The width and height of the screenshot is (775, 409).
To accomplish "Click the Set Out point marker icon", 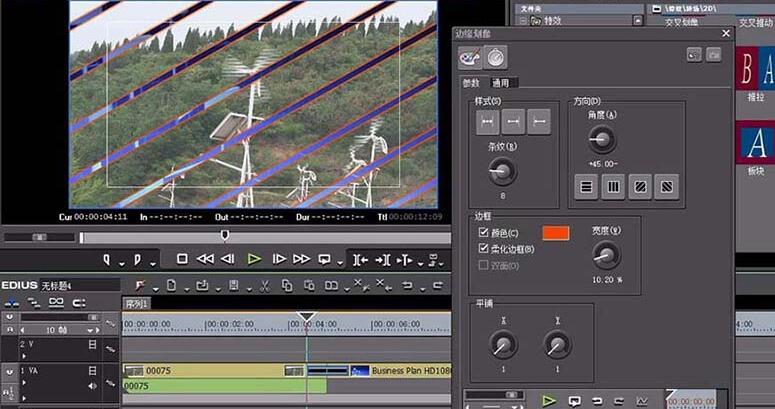I will (x=137, y=259).
